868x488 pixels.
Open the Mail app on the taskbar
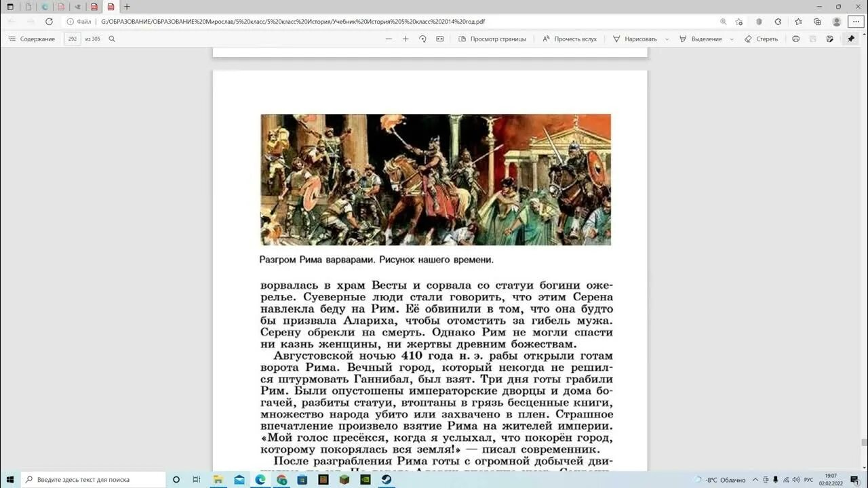tap(239, 479)
